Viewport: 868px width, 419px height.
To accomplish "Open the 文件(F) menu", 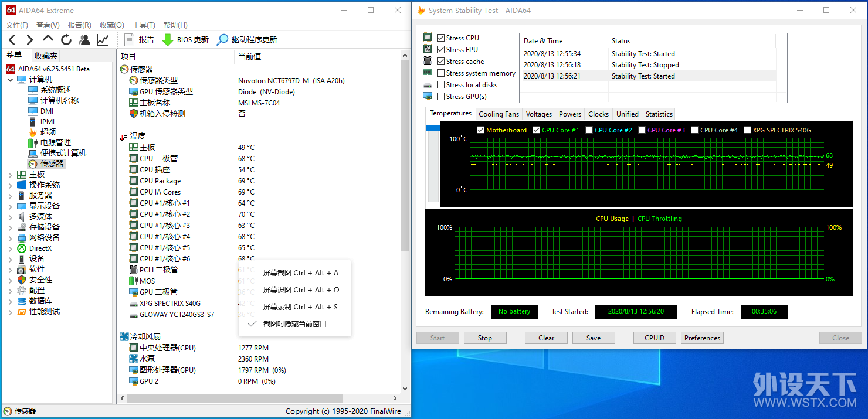I will pos(17,25).
